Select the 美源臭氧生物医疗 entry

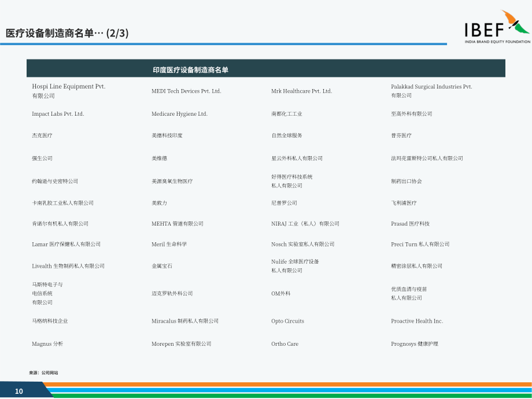tap(172, 181)
